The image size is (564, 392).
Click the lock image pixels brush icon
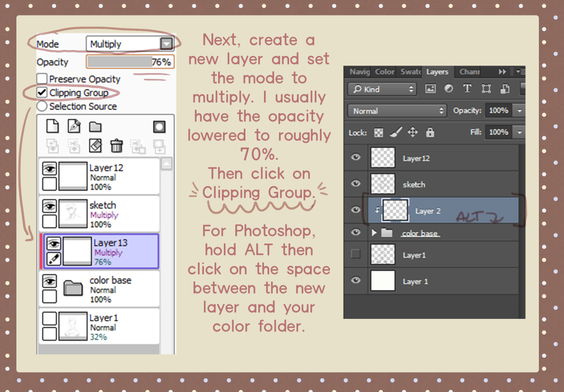point(395,132)
